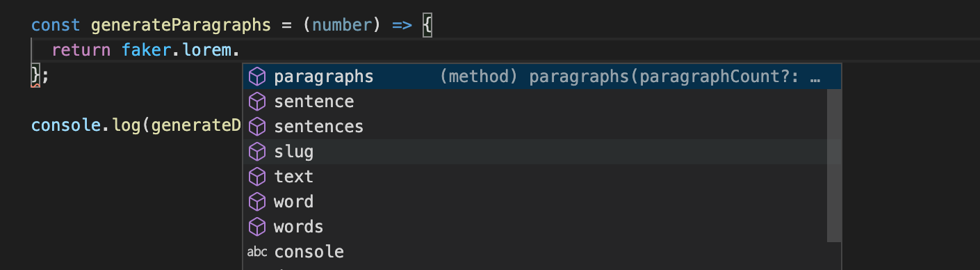980x270 pixels.
Task: Click the method icon next to words
Action: pyautogui.click(x=257, y=227)
